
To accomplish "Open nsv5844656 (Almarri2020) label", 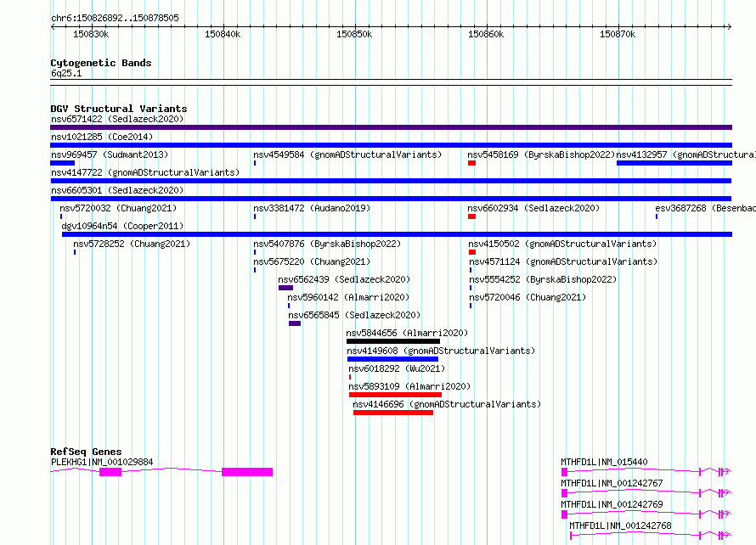I will click(407, 333).
